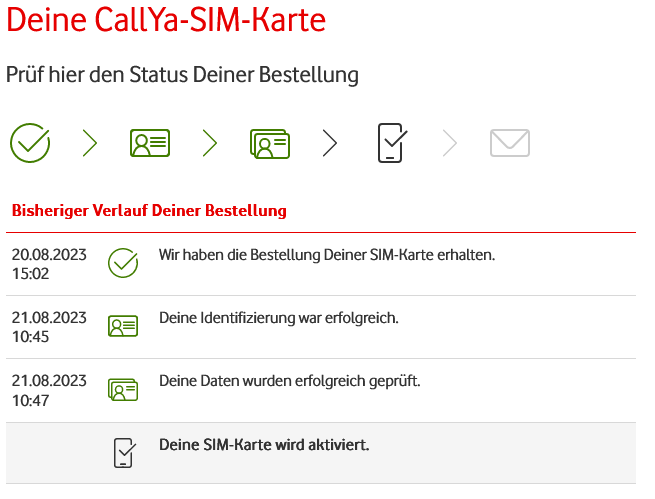Click the phone with checkmark progress icon
The image size is (655, 499).
pyautogui.click(x=392, y=143)
